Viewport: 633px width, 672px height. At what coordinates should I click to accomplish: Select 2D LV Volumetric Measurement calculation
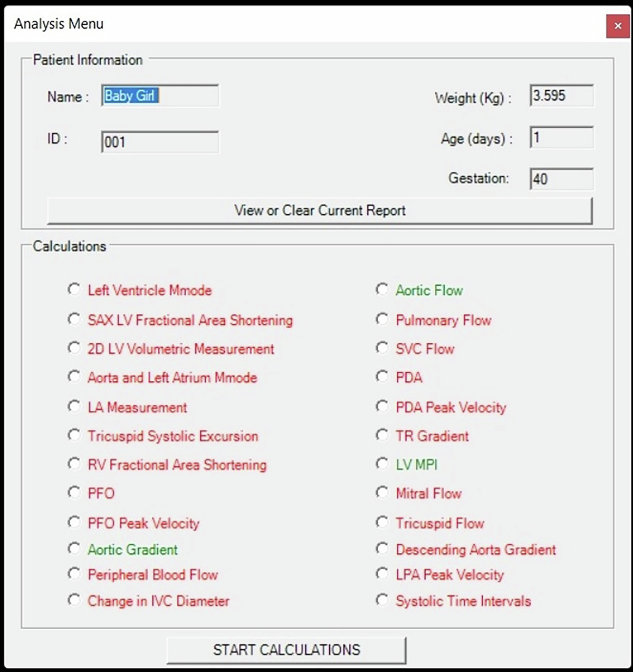tap(74, 349)
